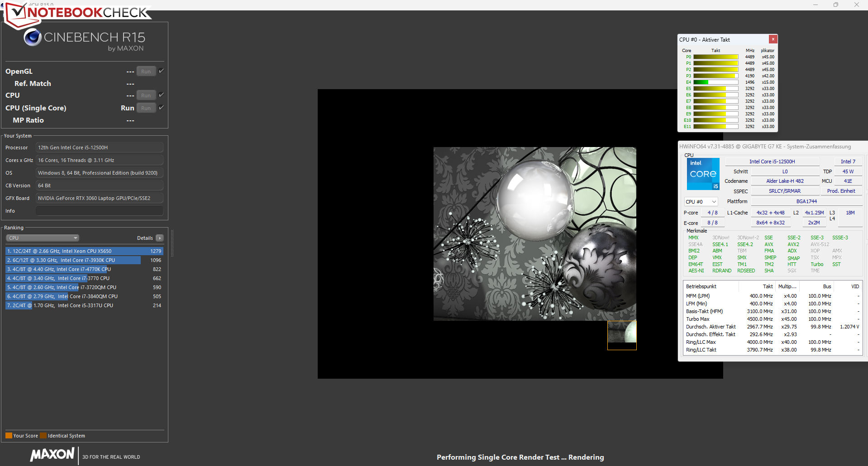This screenshot has width=868, height=466.
Task: Restore down the Cinebench window
Action: pyautogui.click(x=836, y=5)
